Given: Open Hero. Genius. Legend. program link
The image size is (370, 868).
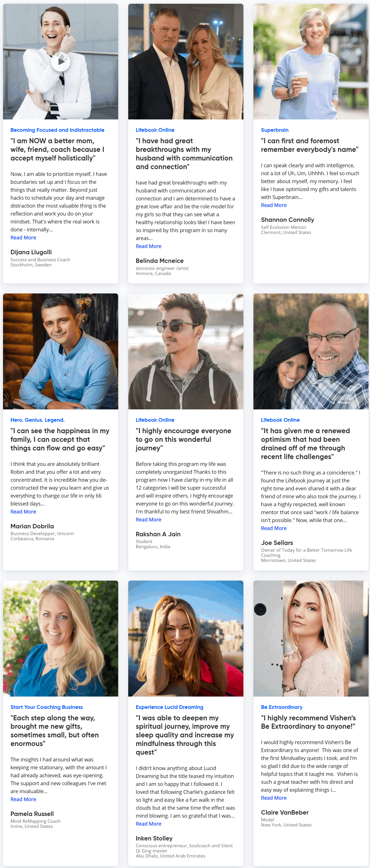Looking at the screenshot, I should [x=37, y=420].
